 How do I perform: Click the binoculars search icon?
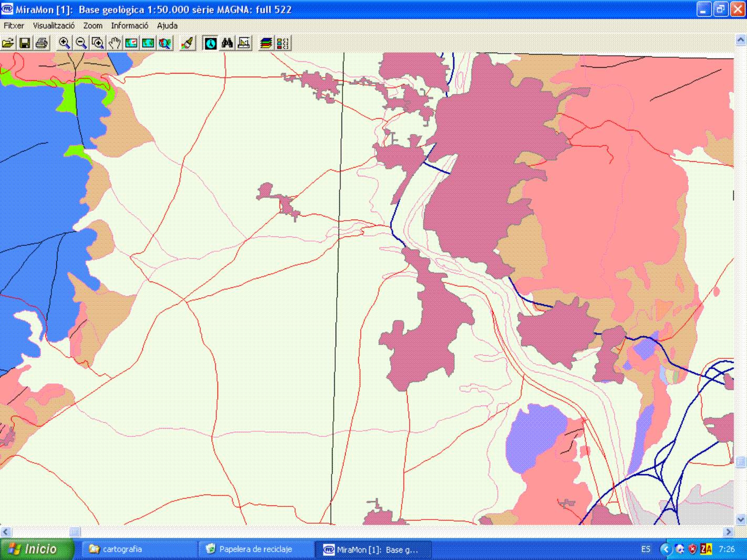pyautogui.click(x=227, y=43)
